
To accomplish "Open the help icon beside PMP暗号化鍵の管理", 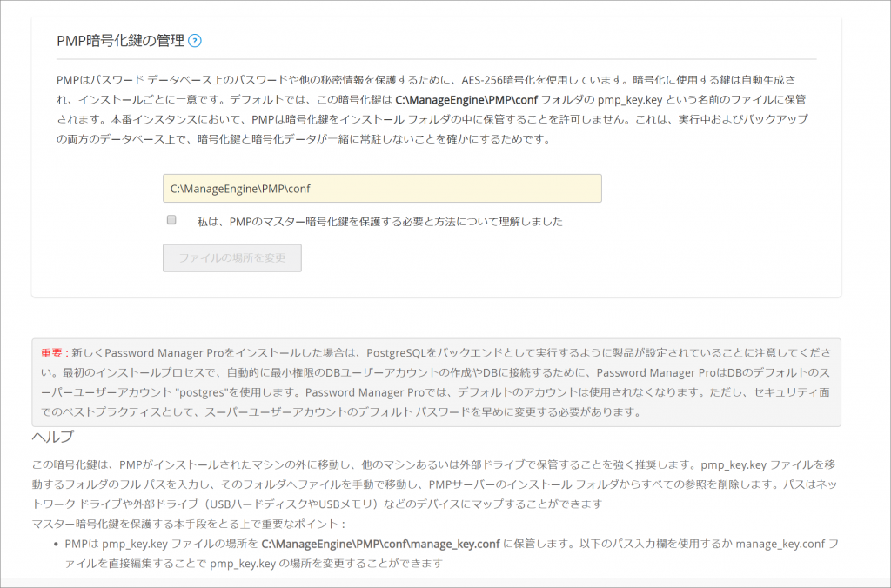I will click(x=195, y=41).
